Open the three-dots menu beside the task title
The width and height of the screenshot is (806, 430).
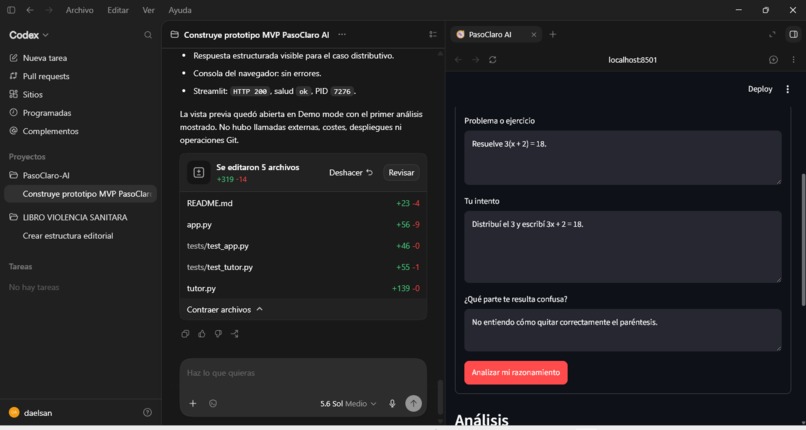342,34
